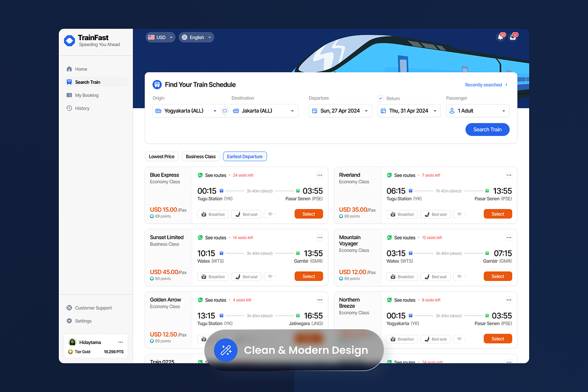Screen dimensions: 588x392
Task: Open My Booking in the sidebar
Action: pos(96,95)
